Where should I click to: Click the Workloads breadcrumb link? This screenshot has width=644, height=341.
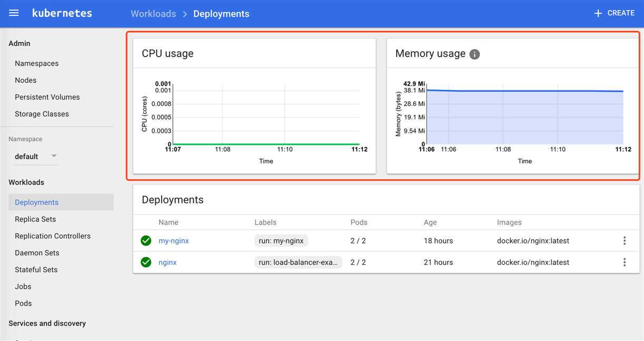pos(153,14)
